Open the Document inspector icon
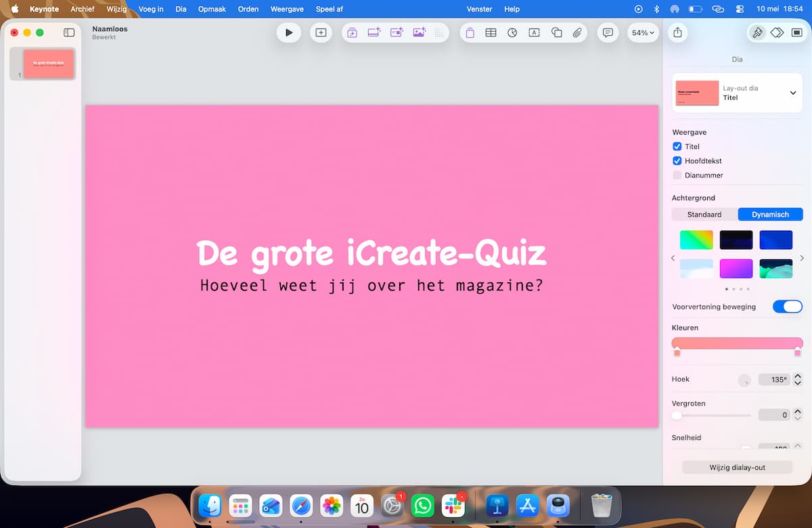 (796, 32)
